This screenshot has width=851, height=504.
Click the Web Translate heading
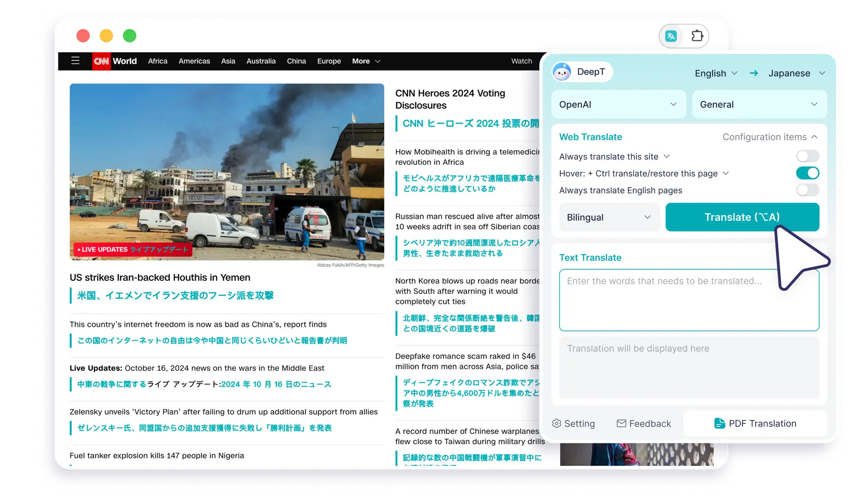(x=590, y=137)
